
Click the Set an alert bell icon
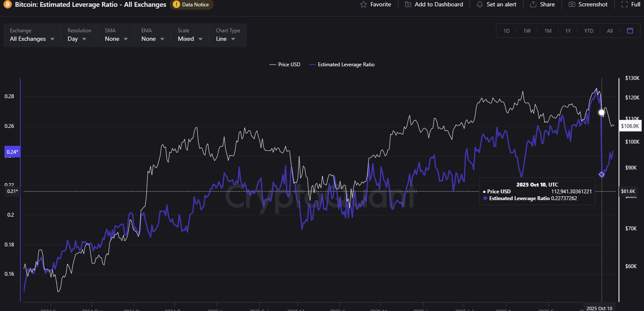point(480,4)
